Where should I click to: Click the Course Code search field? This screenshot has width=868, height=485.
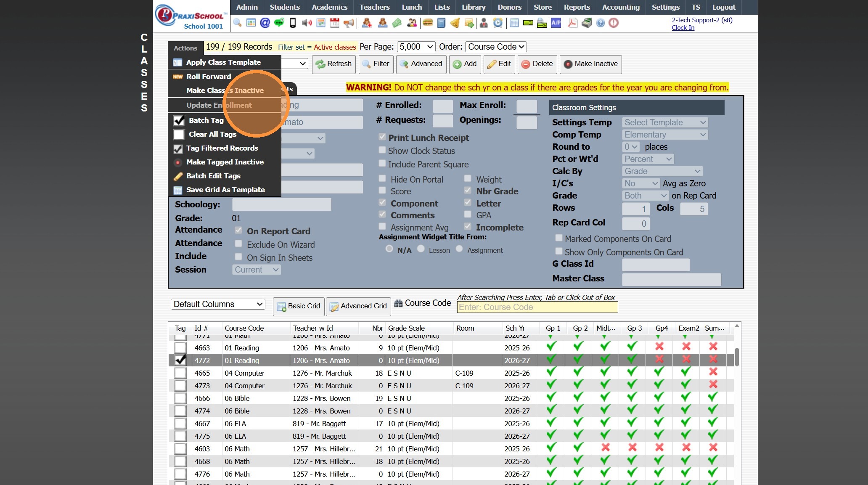tap(537, 307)
